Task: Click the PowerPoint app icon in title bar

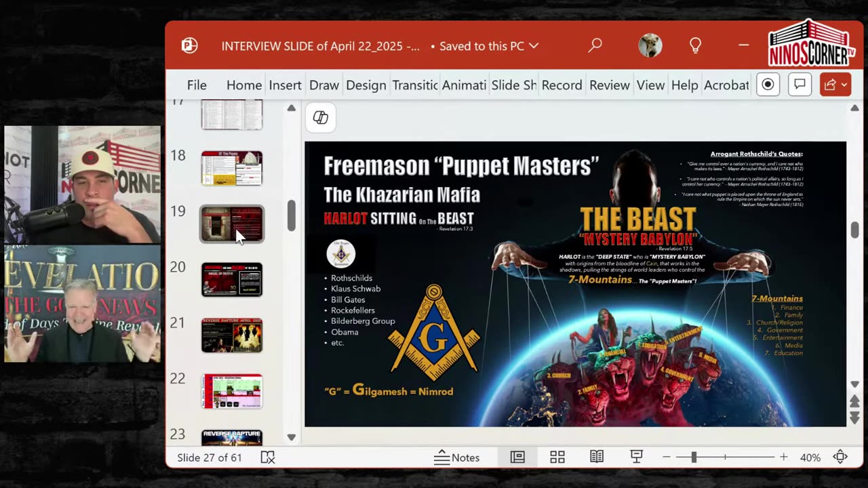Action: 189,45
